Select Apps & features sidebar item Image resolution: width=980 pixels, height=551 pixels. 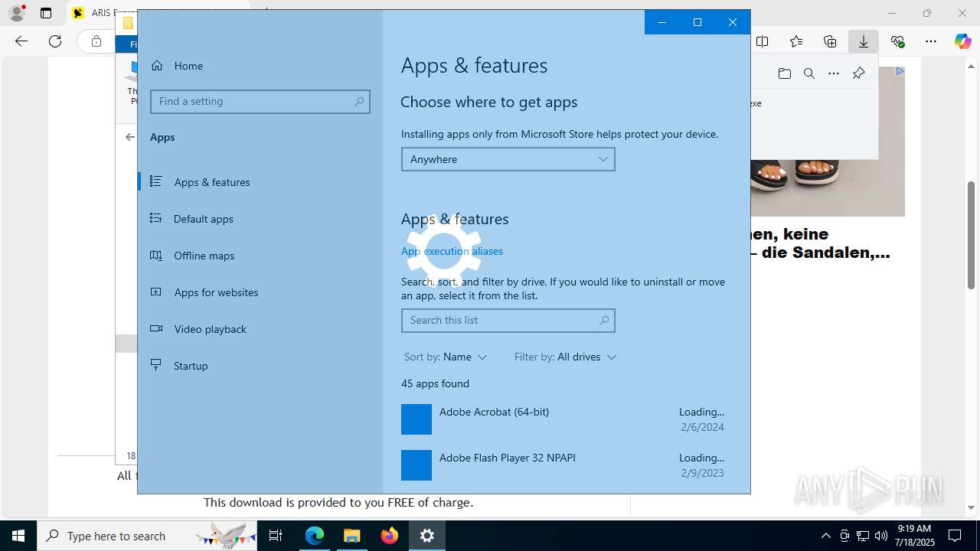pos(260,182)
